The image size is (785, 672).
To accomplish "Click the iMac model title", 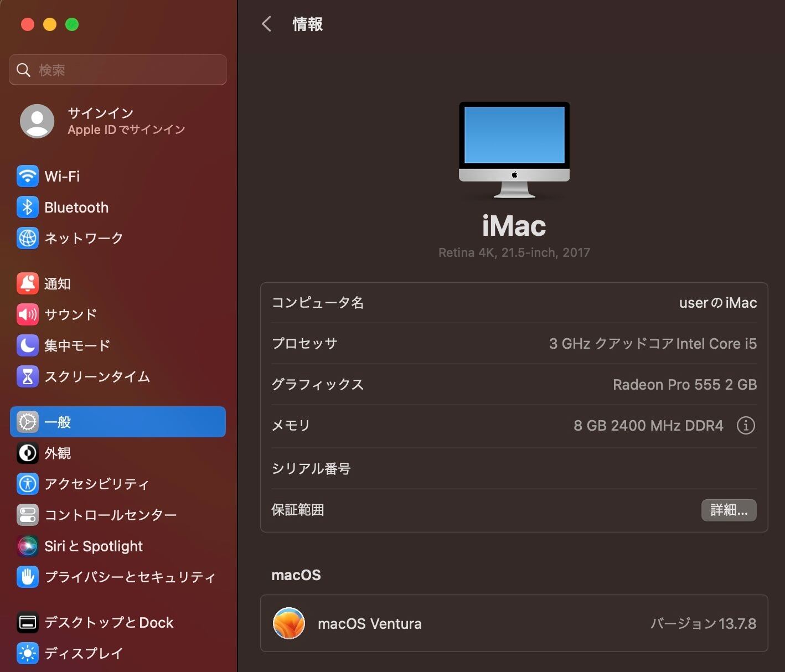I will (514, 226).
